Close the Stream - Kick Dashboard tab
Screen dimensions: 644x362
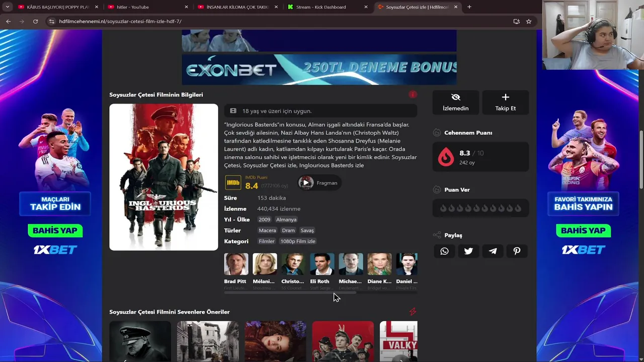tap(366, 7)
